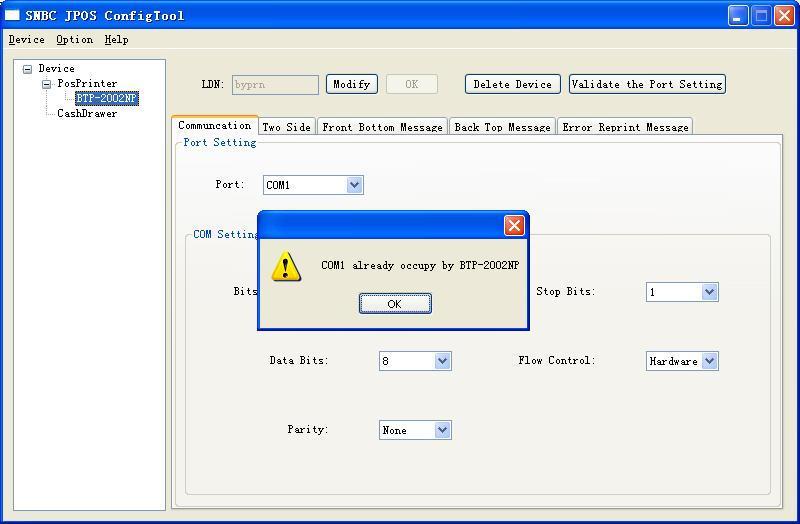Viewport: 800px width, 524px height.
Task: Close the SNBC JPOS ConfigTool window
Action: [x=784, y=16]
